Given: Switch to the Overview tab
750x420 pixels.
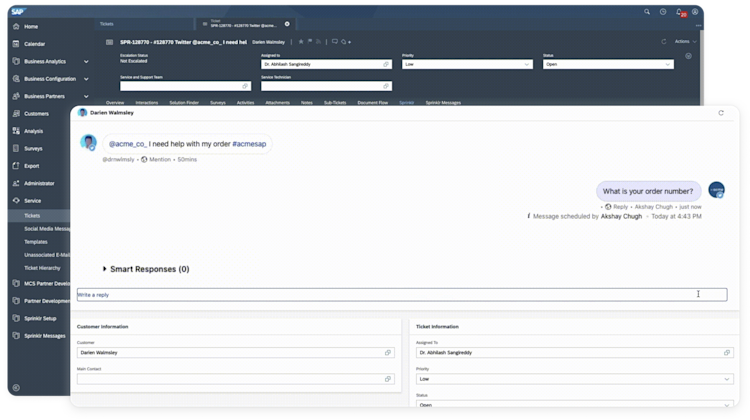Looking at the screenshot, I should pyautogui.click(x=115, y=103).
